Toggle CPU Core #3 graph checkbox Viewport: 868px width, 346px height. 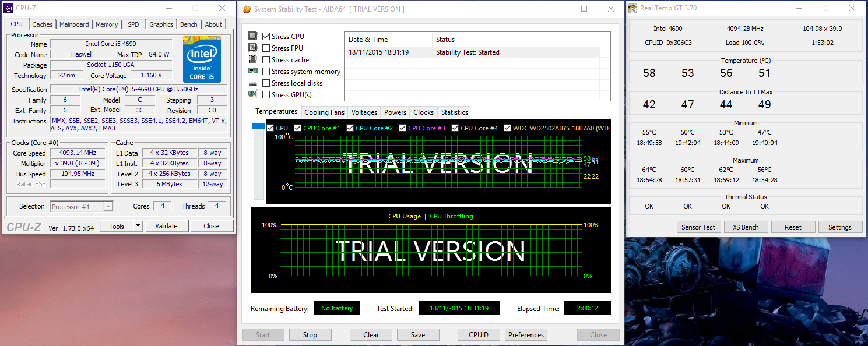pos(403,128)
